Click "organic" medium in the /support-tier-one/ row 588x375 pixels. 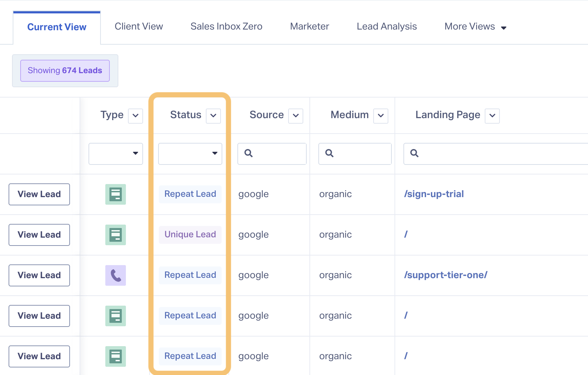336,275
